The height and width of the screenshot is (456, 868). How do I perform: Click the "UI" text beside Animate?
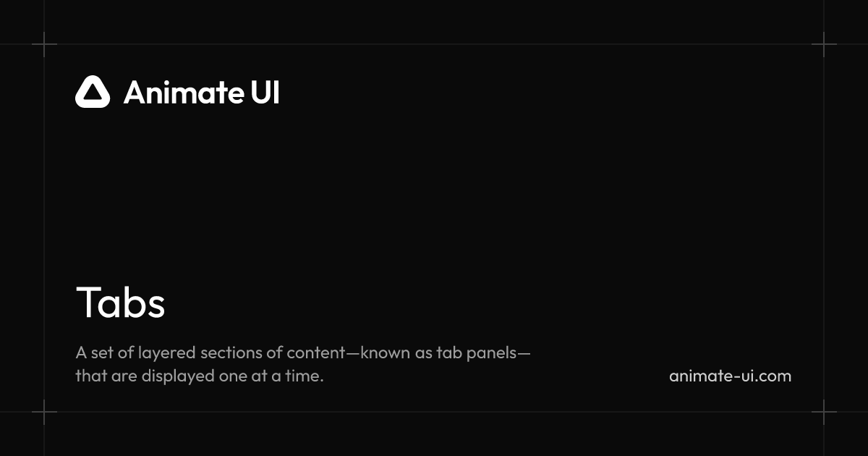tap(265, 93)
